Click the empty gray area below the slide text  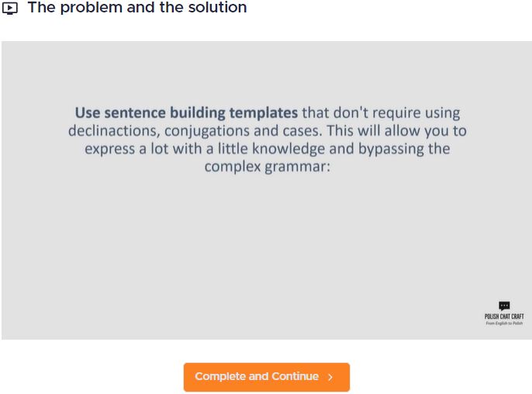pos(267,247)
